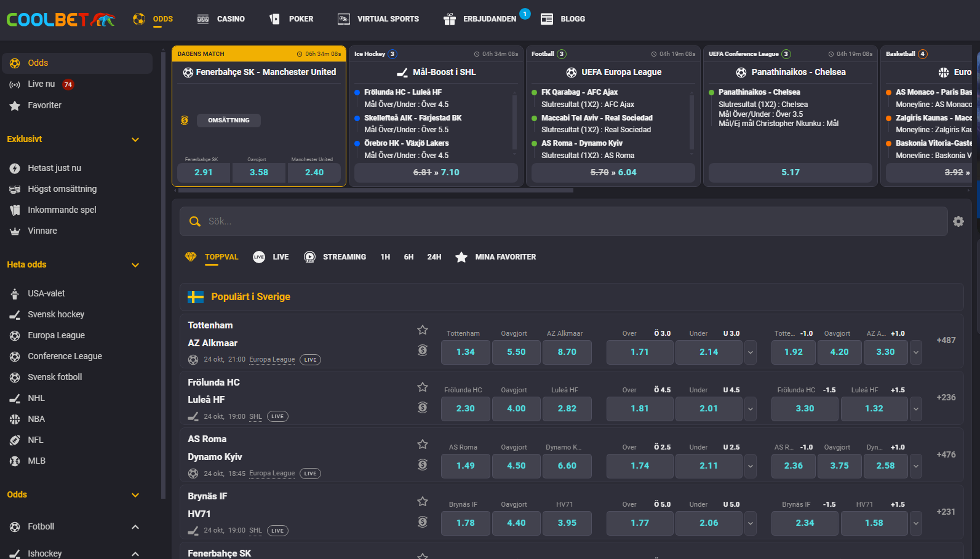Toggle favorite star for AS Roma match
Screen dimensions: 980x559
point(423,444)
